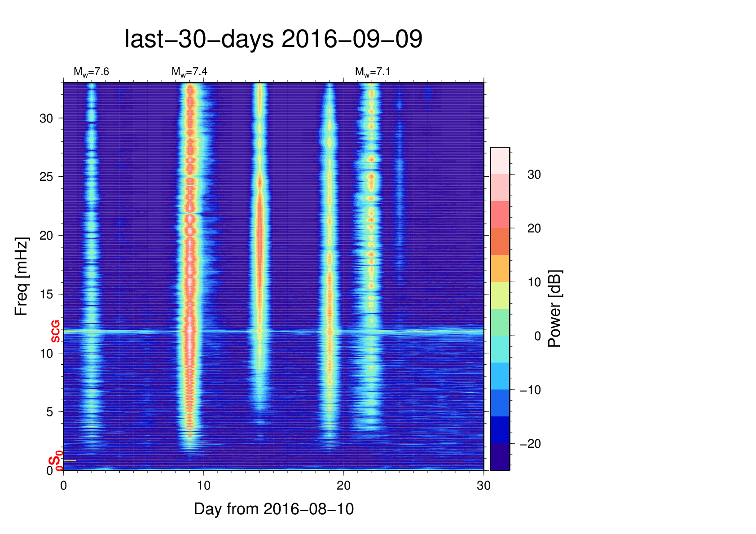The image size is (756, 534).
Task: Pick the green colorbar segment just above 0 dB
Action: (x=500, y=322)
